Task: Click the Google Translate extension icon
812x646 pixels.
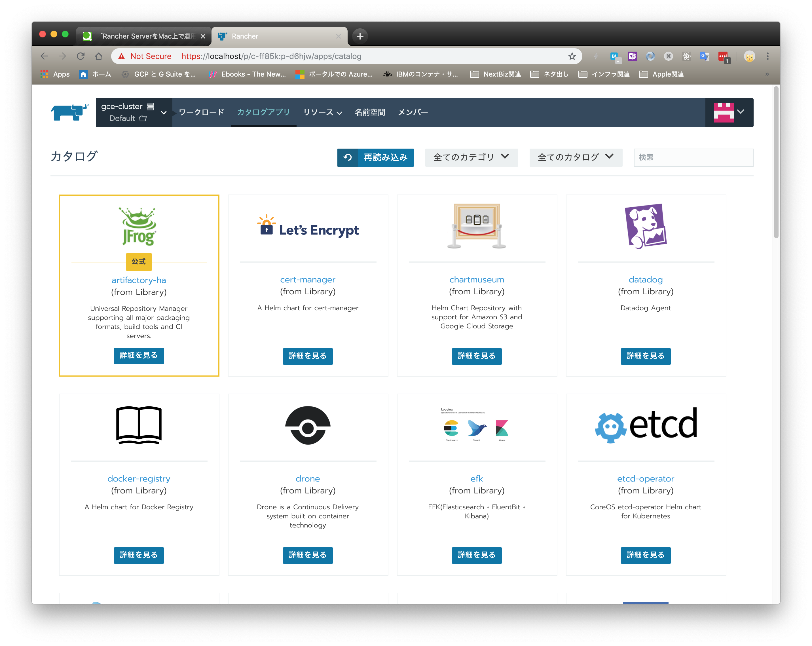Action: tap(705, 56)
